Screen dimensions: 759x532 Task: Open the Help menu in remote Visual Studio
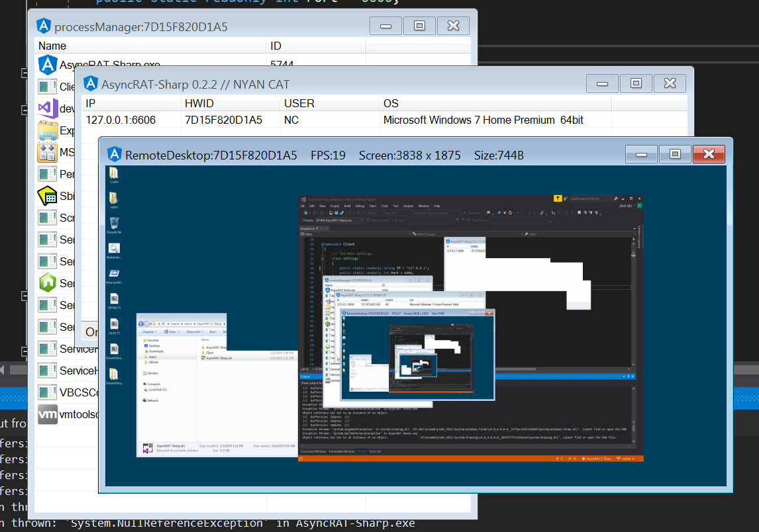(437, 206)
